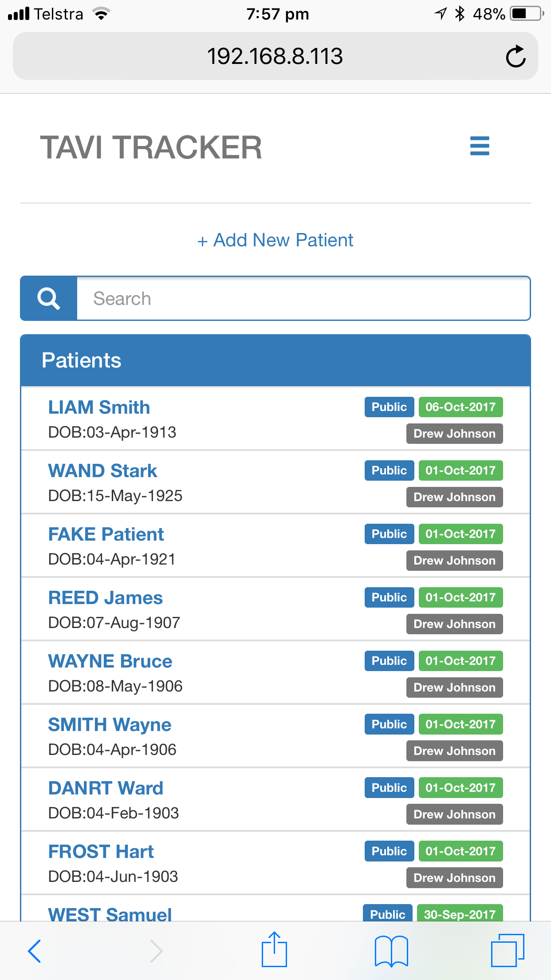Show open Safari tabs
The height and width of the screenshot is (980, 551).
pos(508,951)
